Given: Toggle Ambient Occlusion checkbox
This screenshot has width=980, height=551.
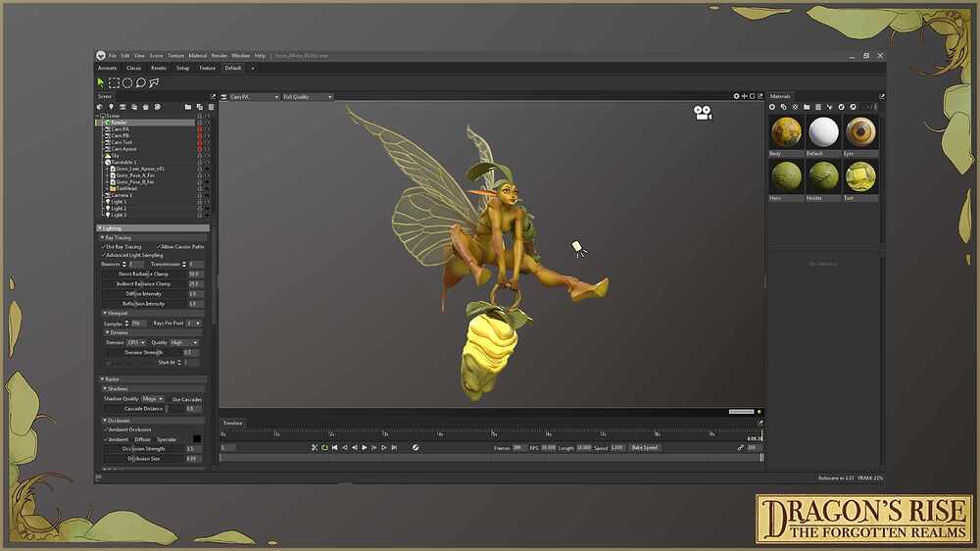Looking at the screenshot, I should coord(106,429).
